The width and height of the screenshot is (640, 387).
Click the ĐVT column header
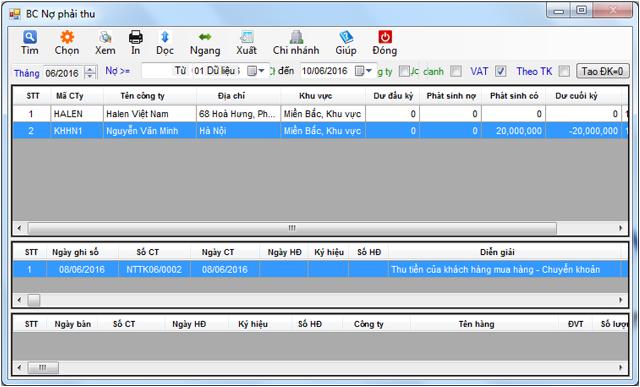576,324
